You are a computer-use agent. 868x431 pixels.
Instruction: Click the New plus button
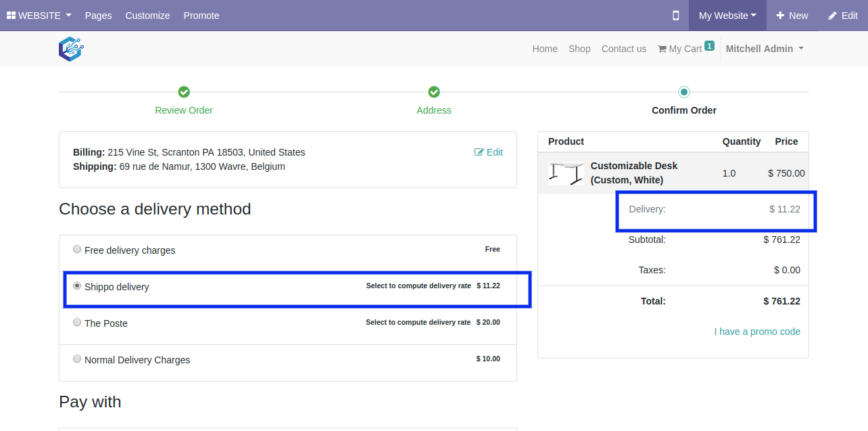(792, 16)
